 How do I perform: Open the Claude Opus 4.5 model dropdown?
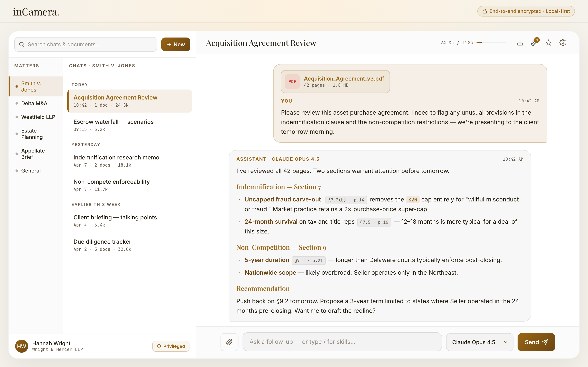(479, 342)
